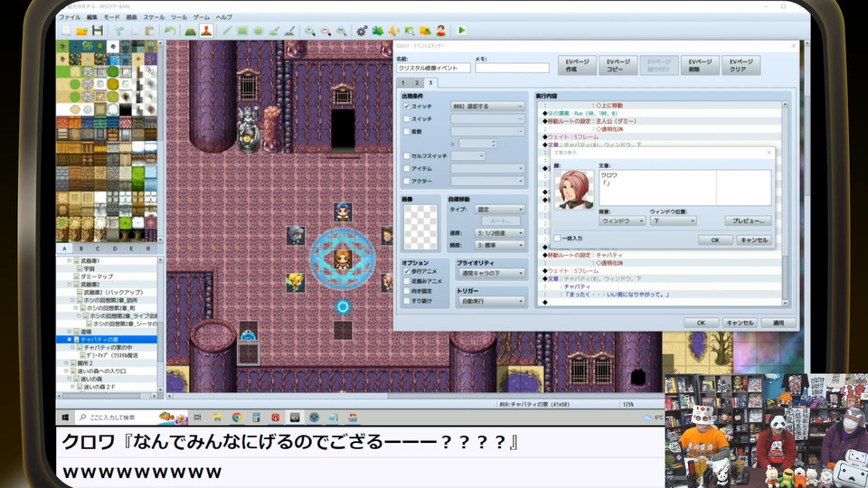The image size is (868, 488).
Task: Select the Shadow Pen tool
Action: coord(289,31)
